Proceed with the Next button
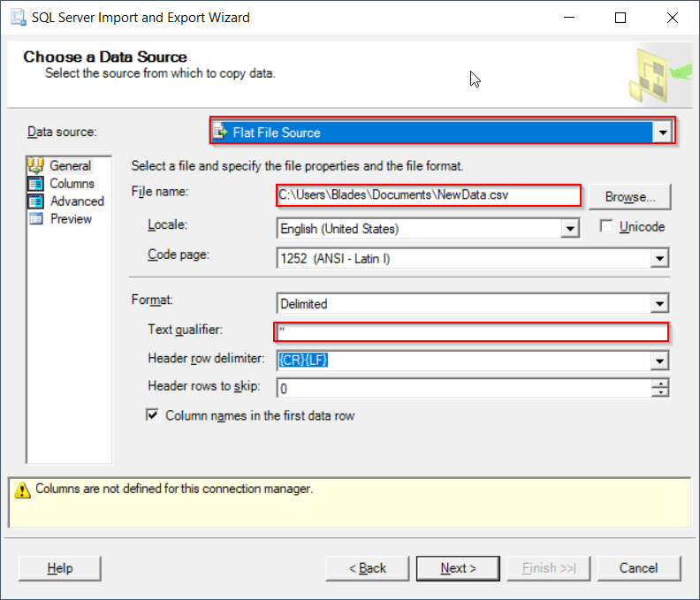This screenshot has height=600, width=700. (458, 568)
